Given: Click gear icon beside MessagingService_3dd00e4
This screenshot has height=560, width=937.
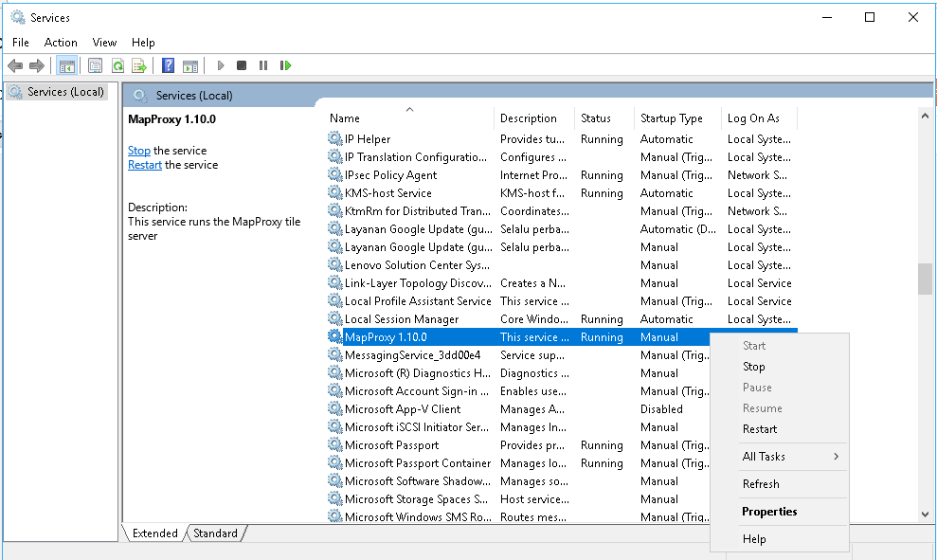Looking at the screenshot, I should coord(335,354).
